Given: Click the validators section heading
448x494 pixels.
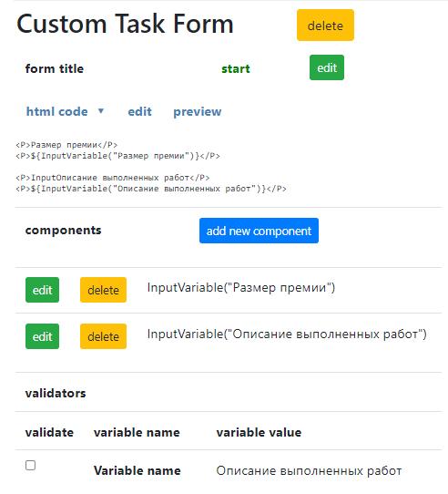Looking at the screenshot, I should pyautogui.click(x=56, y=393).
